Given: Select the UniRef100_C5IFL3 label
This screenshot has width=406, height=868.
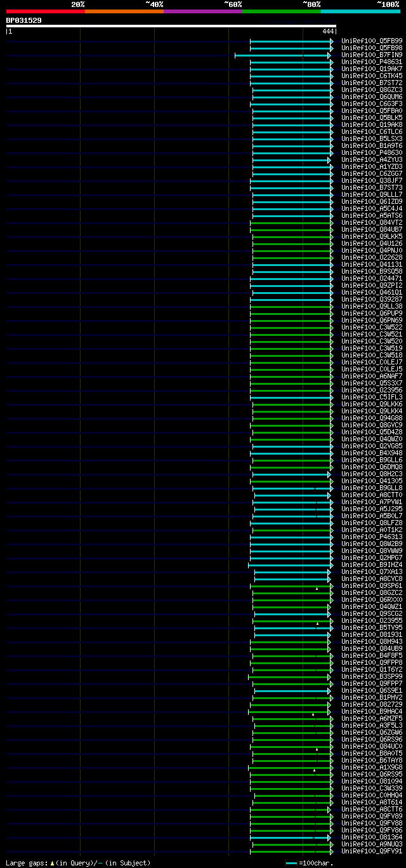Looking at the screenshot, I should click(372, 397).
